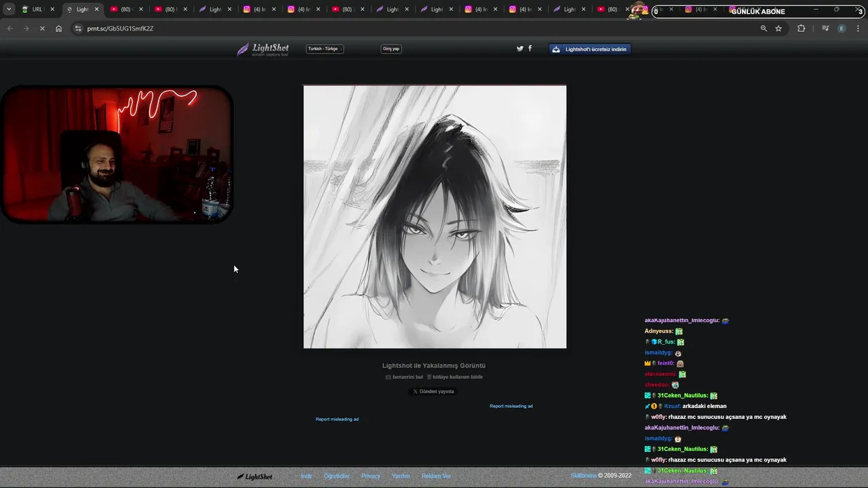Open the tab search chevron in Chrome
The height and width of the screenshot is (488, 868).
9,9
